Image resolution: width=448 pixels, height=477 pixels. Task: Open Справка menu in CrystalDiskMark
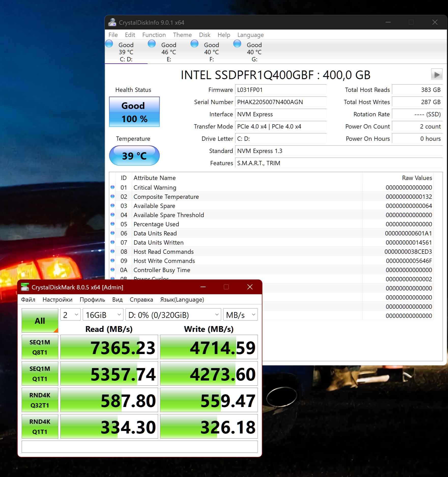[141, 300]
